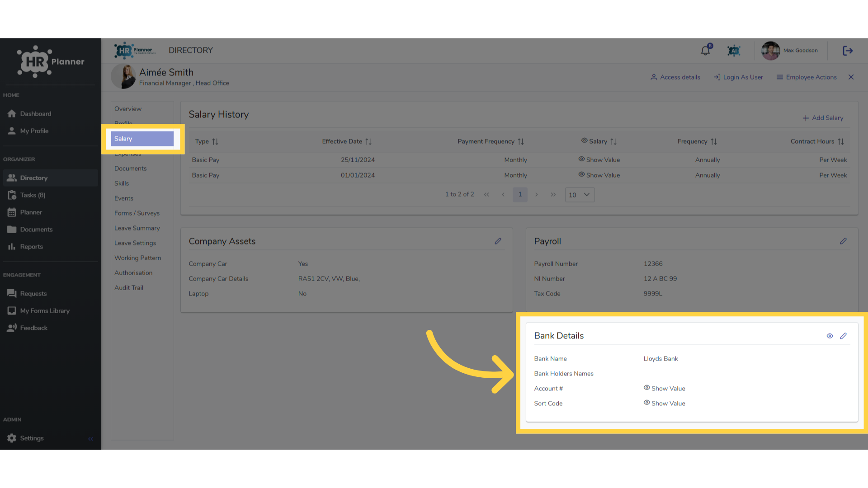Viewport: 868px width, 488px height.
Task: Open rows-per-page dropdown showing 10
Action: 580,195
